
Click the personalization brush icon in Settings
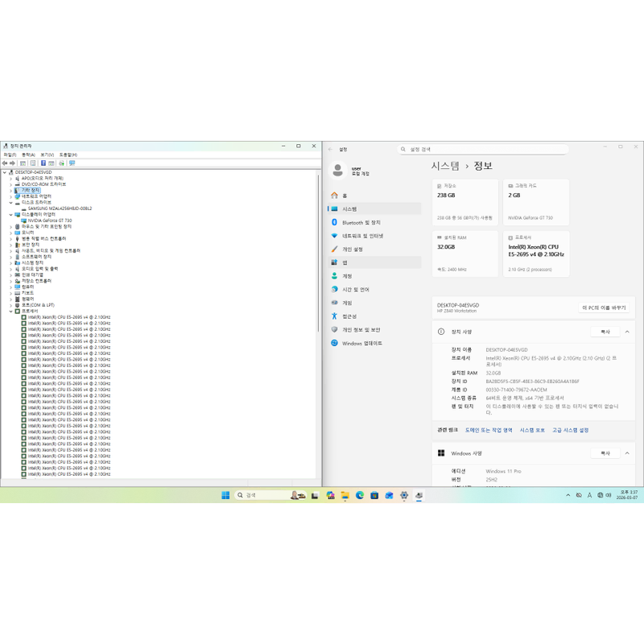[x=334, y=249]
